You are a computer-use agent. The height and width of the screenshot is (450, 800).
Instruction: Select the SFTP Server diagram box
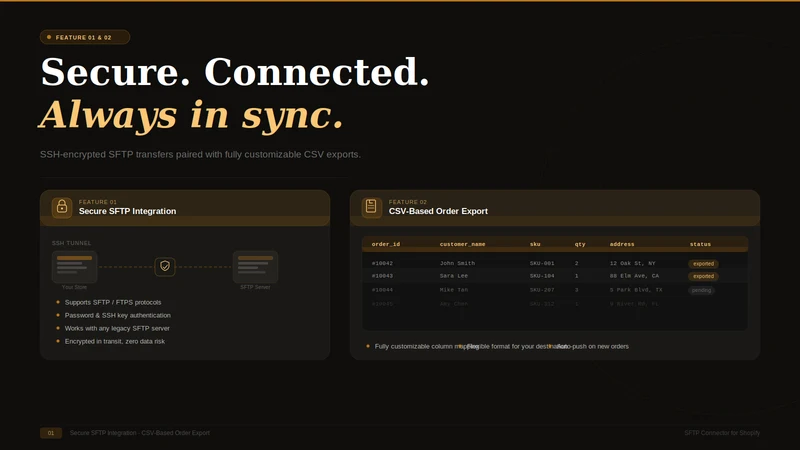pos(255,267)
